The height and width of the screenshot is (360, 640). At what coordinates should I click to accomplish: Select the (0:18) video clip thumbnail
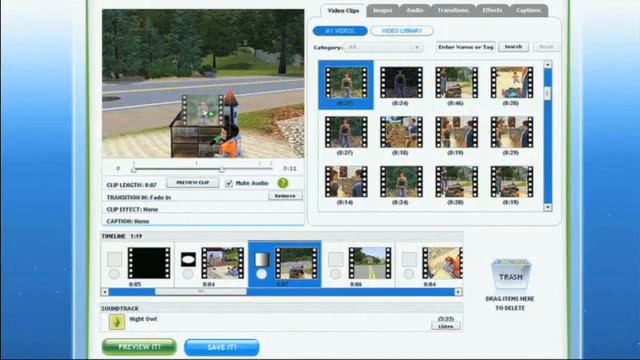point(401,132)
